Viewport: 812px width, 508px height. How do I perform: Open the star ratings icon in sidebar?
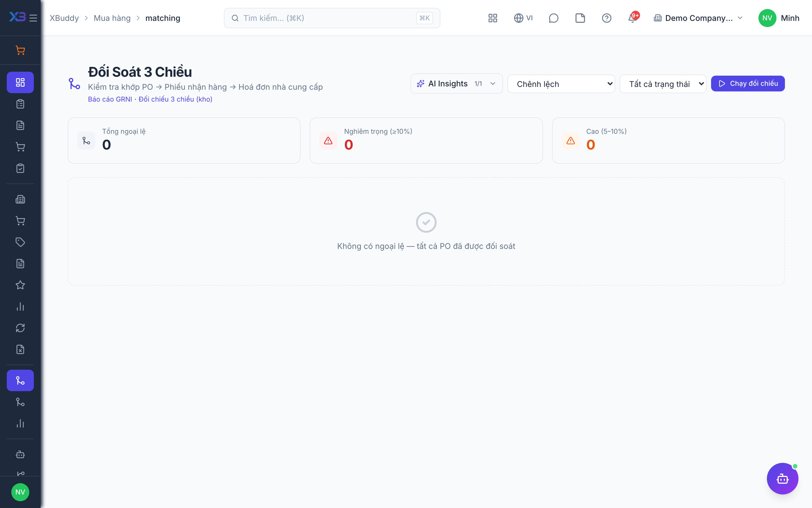pyautogui.click(x=20, y=285)
